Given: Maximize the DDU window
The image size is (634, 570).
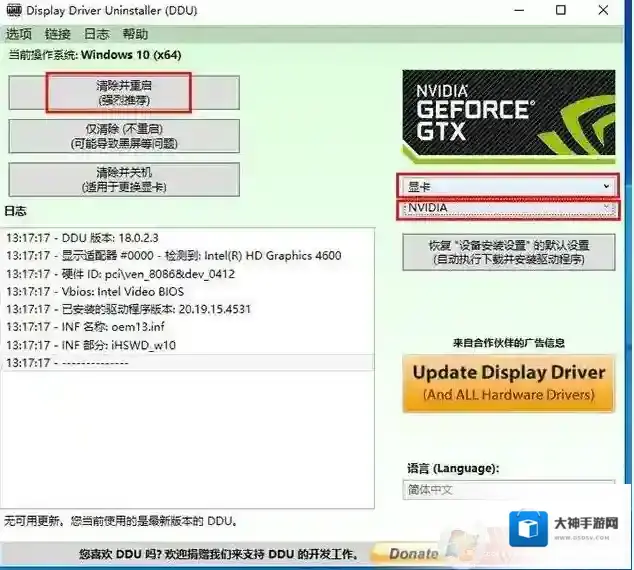Looking at the screenshot, I should click(x=561, y=10).
